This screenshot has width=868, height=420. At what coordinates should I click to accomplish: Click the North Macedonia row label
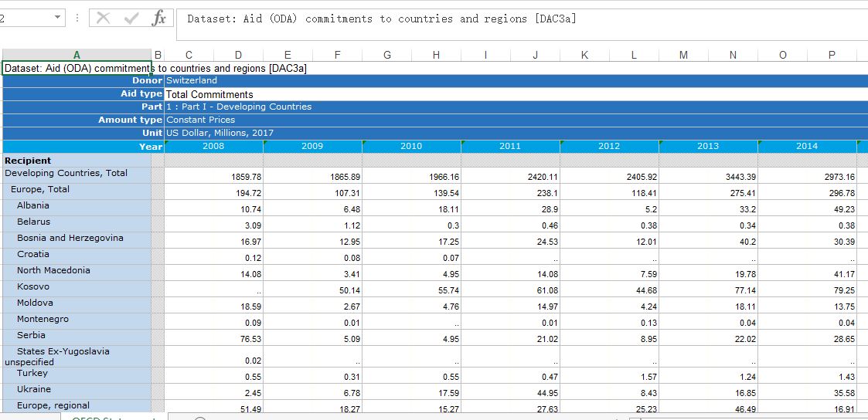(77, 272)
